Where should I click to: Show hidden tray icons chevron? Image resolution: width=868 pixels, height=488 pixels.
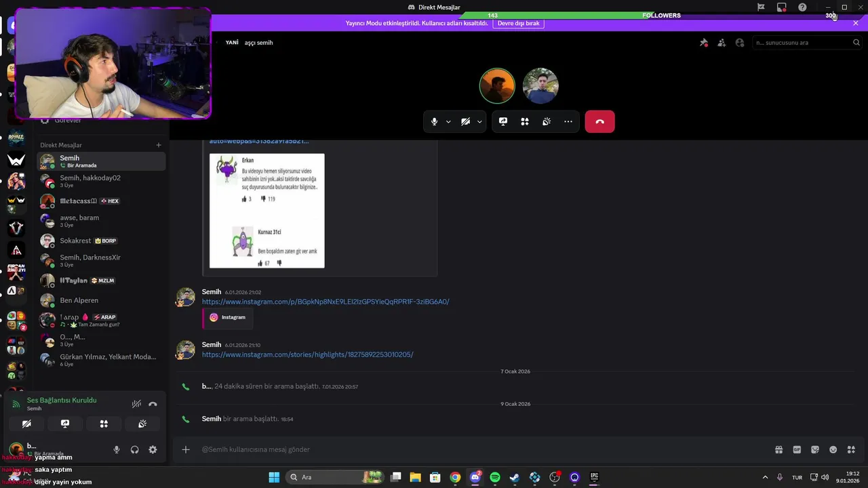(x=765, y=477)
